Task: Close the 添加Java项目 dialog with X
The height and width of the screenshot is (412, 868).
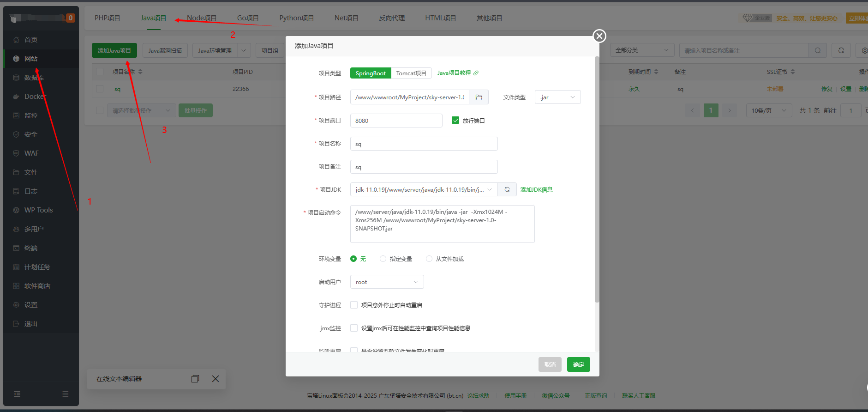Action: 599,36
